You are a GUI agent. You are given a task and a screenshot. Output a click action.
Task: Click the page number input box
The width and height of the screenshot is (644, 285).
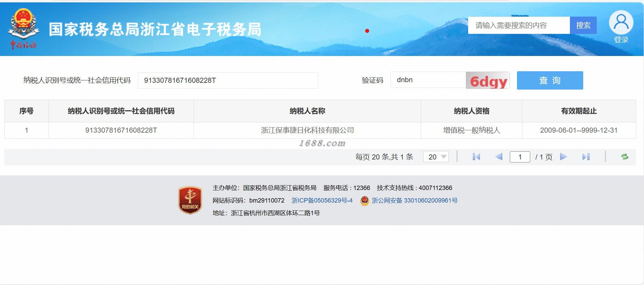click(520, 157)
